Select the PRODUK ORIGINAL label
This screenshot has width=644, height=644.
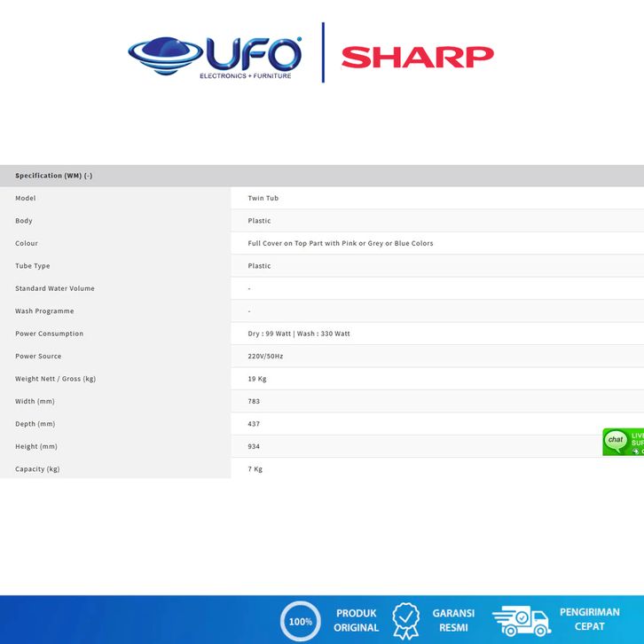356,620
